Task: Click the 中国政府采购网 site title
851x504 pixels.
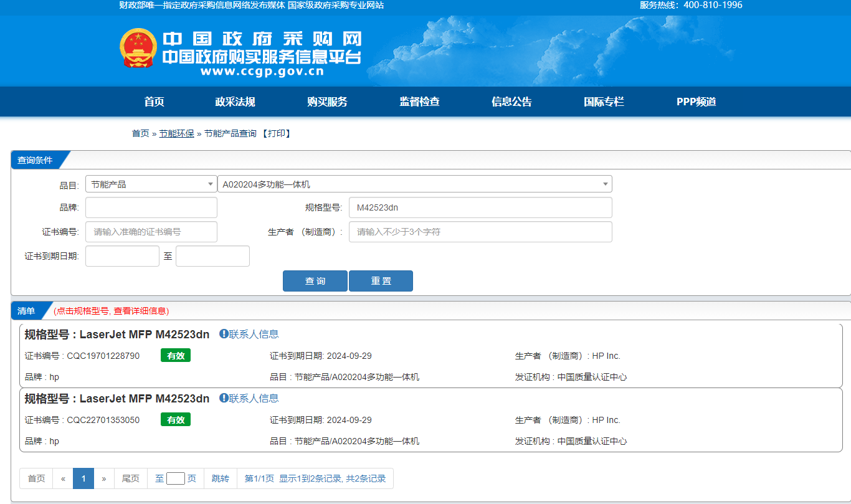Action: pyautogui.click(x=262, y=39)
